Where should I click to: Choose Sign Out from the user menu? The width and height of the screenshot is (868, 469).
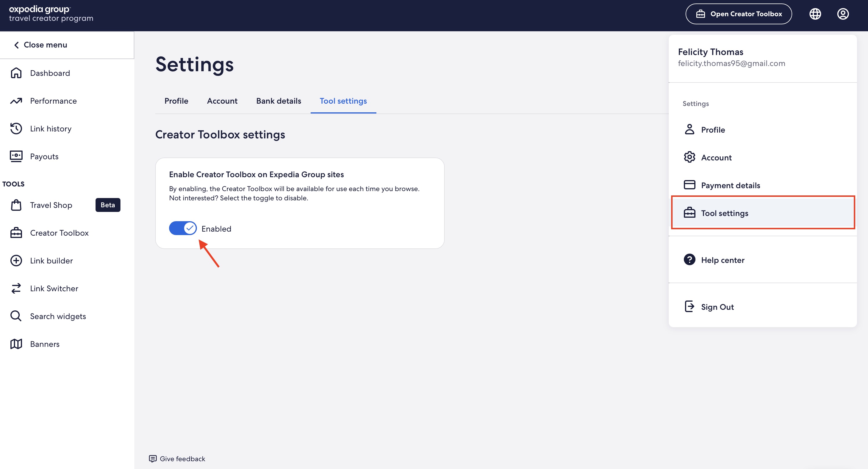(717, 307)
